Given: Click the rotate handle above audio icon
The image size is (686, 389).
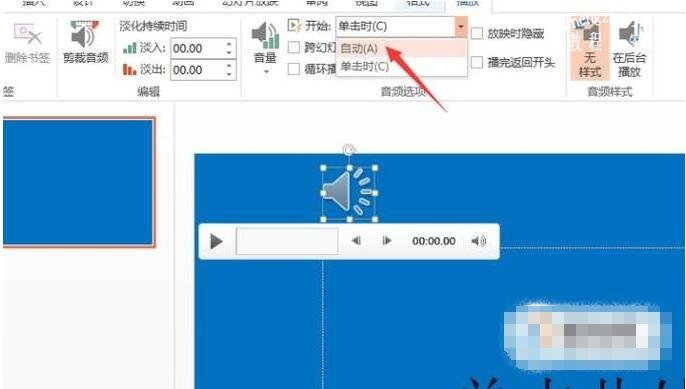Looking at the screenshot, I should (349, 150).
